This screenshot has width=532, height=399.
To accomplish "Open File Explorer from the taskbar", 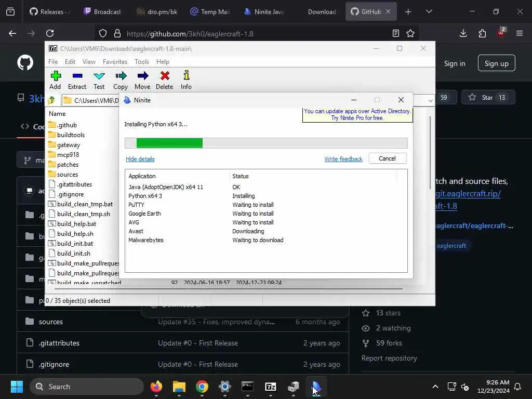I will pos(179,387).
